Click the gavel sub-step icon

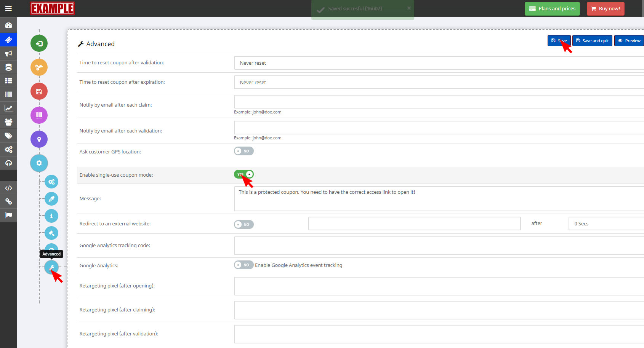[x=51, y=233]
